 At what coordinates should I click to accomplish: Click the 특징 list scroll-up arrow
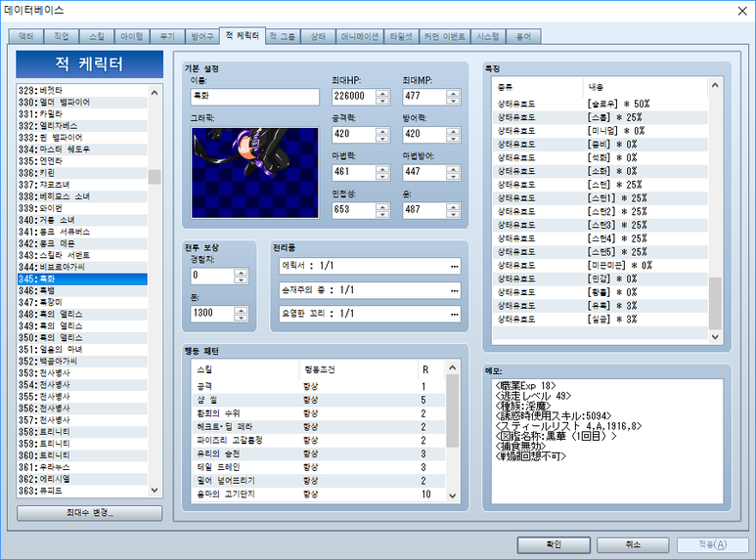(715, 85)
